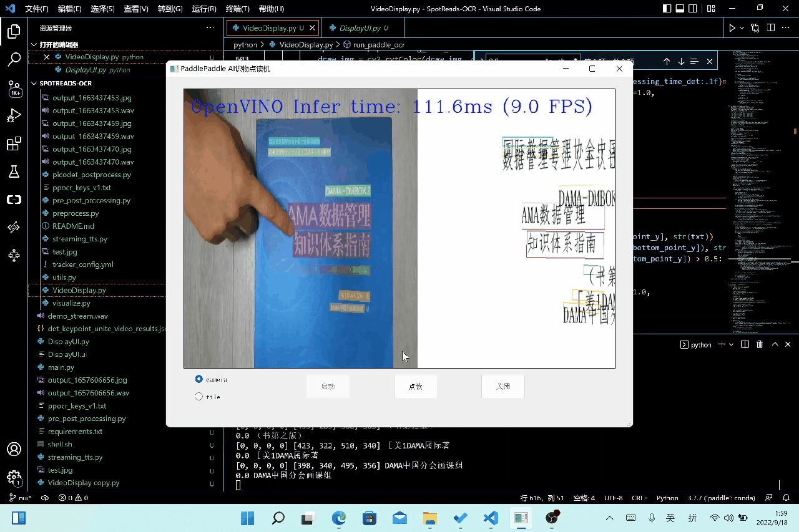The image size is (799, 532).
Task: Open README.md in explorer
Action: click(x=74, y=226)
